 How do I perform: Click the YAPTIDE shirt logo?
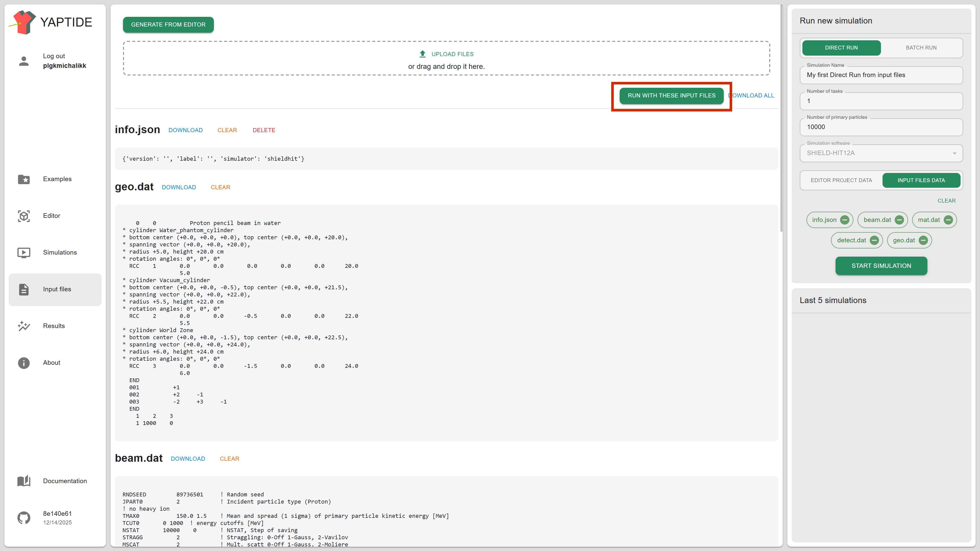(23, 22)
